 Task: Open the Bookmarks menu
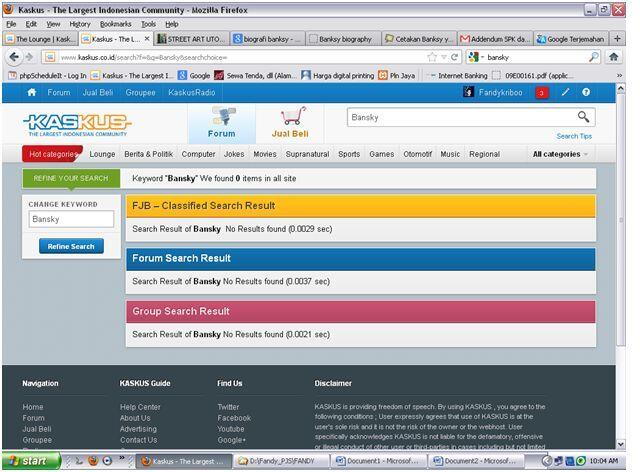pyautogui.click(x=116, y=24)
